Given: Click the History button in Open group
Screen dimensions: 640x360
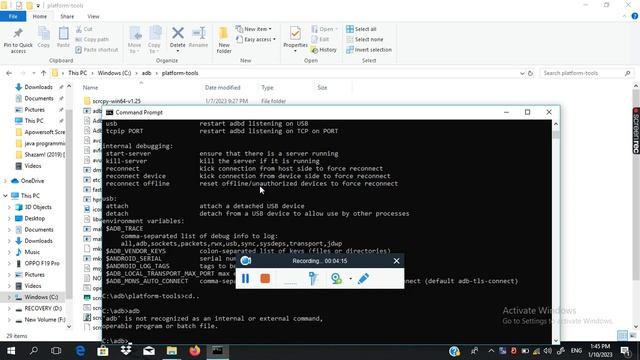Looking at the screenshot, I should (324, 50).
